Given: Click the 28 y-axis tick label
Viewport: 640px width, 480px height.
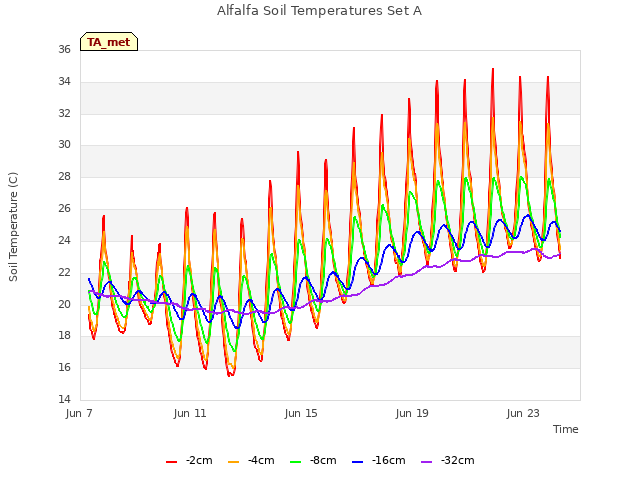Looking at the screenshot, I should point(64,176).
